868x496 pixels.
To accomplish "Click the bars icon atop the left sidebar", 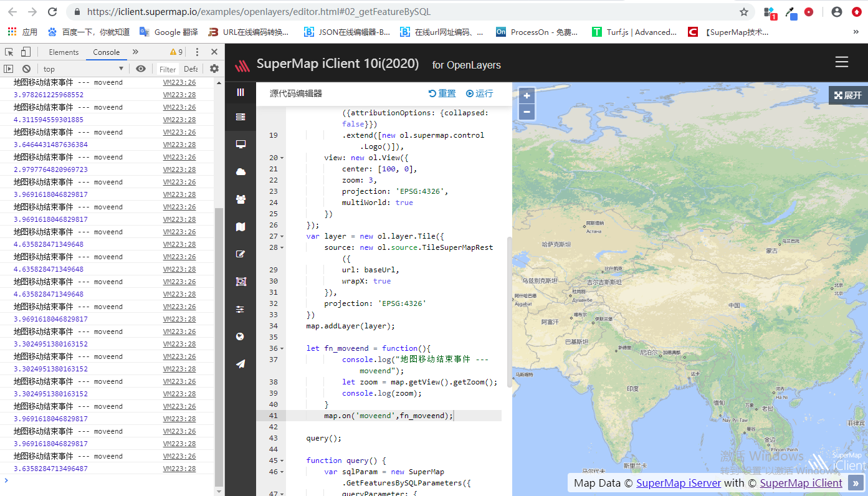I will pos(241,92).
